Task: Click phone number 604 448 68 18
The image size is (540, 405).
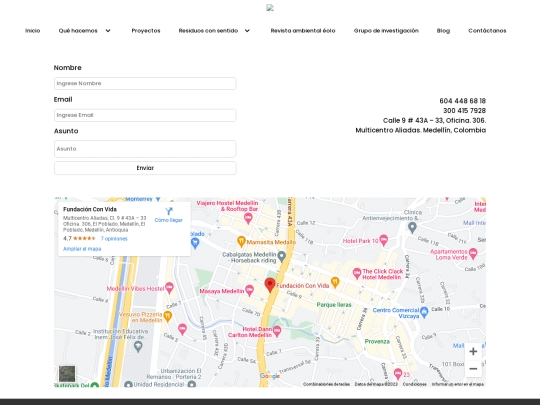Action: (x=463, y=101)
